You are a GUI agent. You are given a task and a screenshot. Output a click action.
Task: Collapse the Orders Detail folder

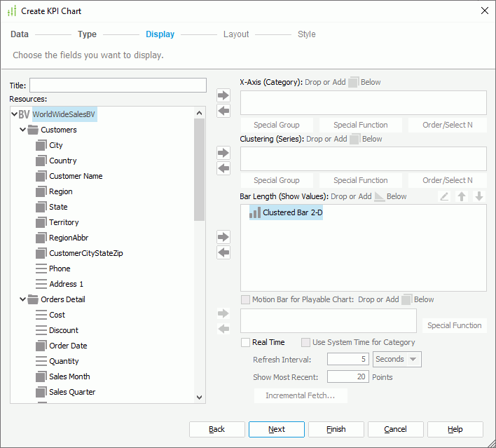point(22,299)
